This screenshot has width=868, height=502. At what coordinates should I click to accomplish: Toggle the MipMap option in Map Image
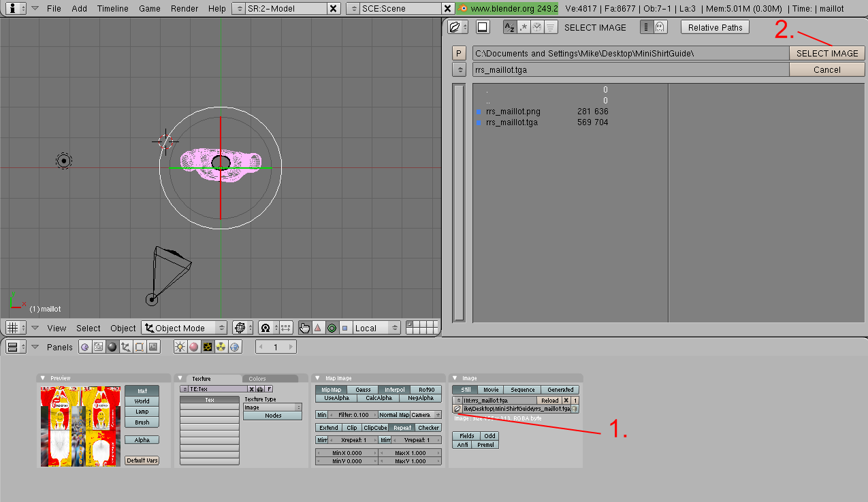(331, 390)
